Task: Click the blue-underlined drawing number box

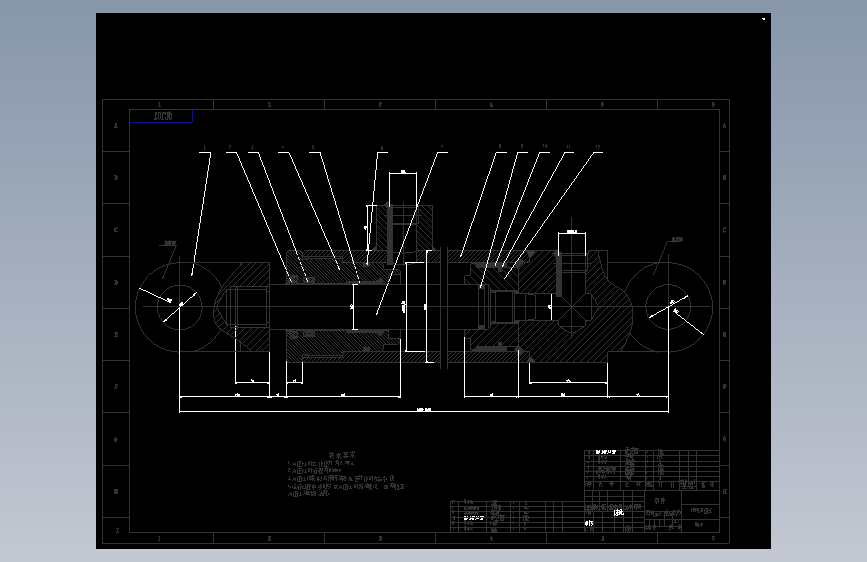Action: [161, 116]
